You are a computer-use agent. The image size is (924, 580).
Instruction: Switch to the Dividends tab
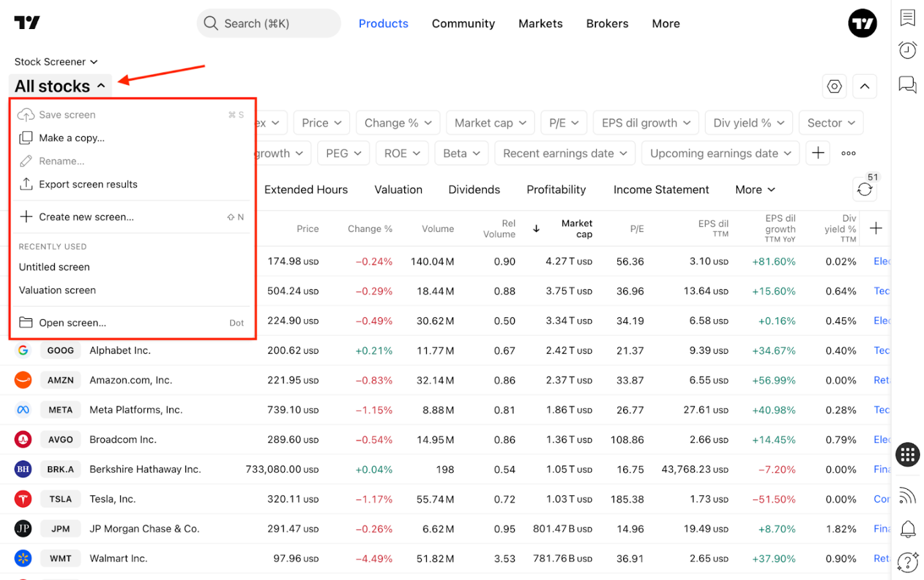tap(474, 189)
